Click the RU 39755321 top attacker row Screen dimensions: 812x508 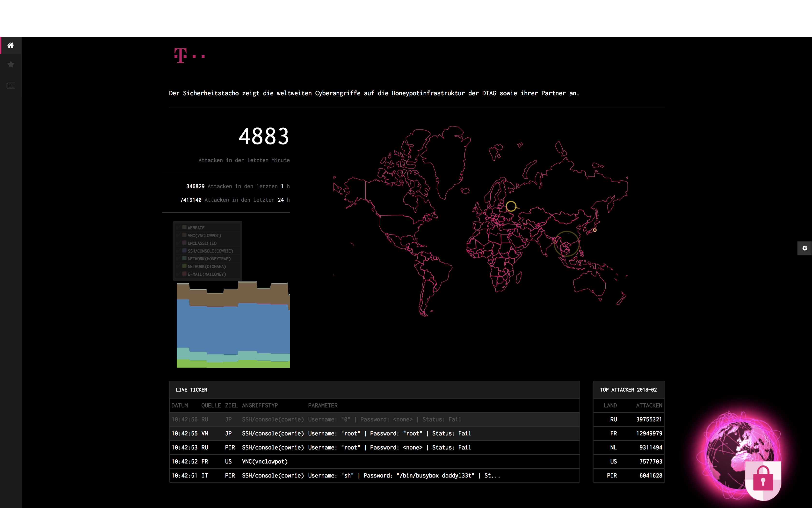(629, 419)
